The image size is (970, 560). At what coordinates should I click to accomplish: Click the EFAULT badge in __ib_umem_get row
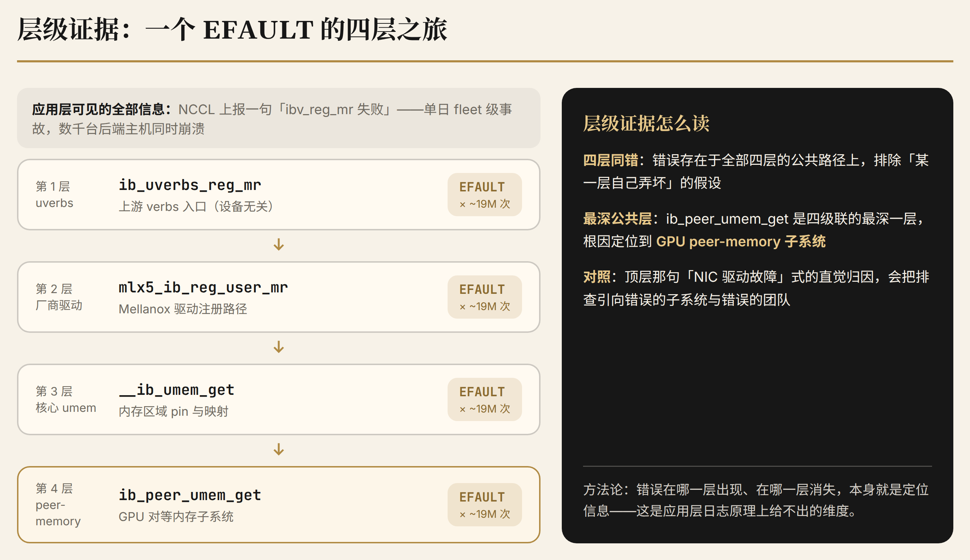point(484,399)
